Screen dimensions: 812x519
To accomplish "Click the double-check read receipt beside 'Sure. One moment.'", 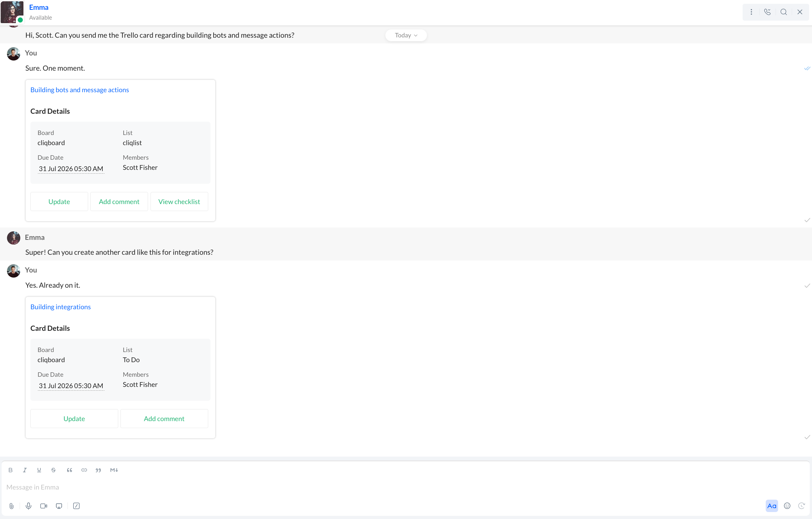I will [x=807, y=68].
